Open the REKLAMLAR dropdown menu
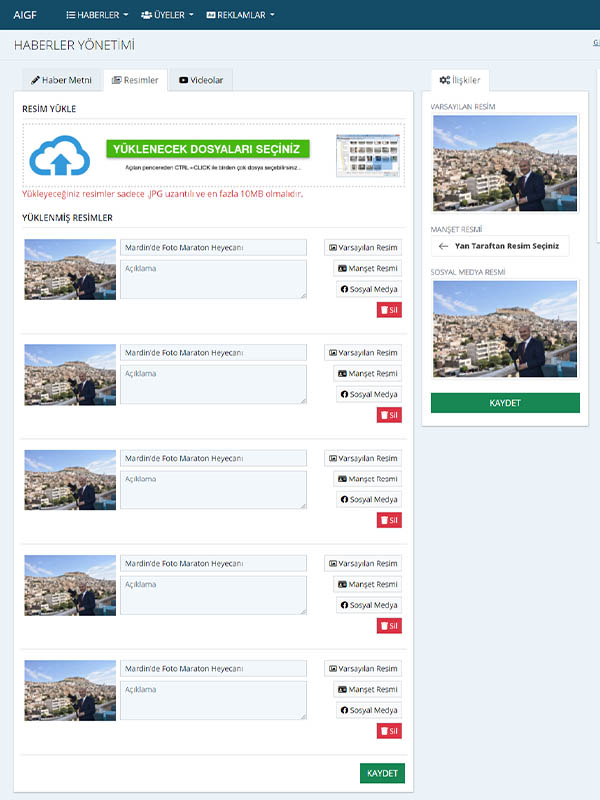The width and height of the screenshot is (600, 800). pos(240,15)
